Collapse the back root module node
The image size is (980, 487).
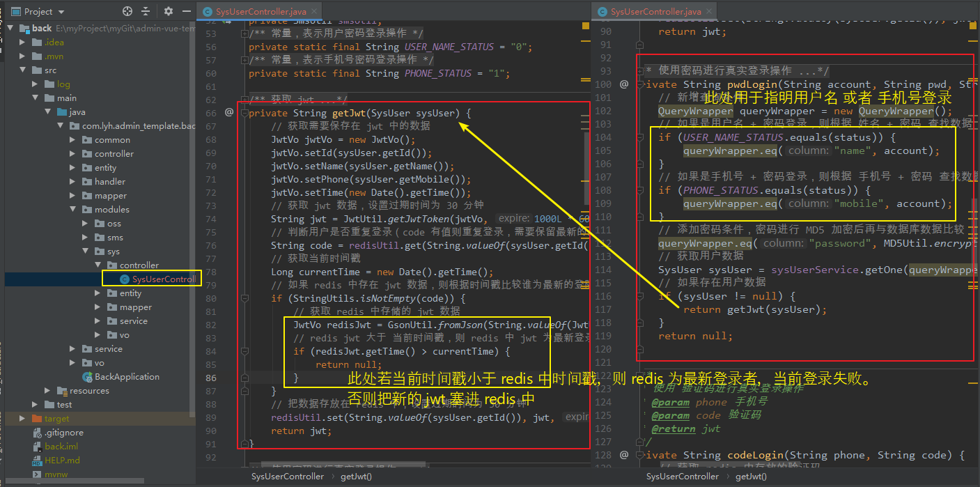click(x=10, y=28)
